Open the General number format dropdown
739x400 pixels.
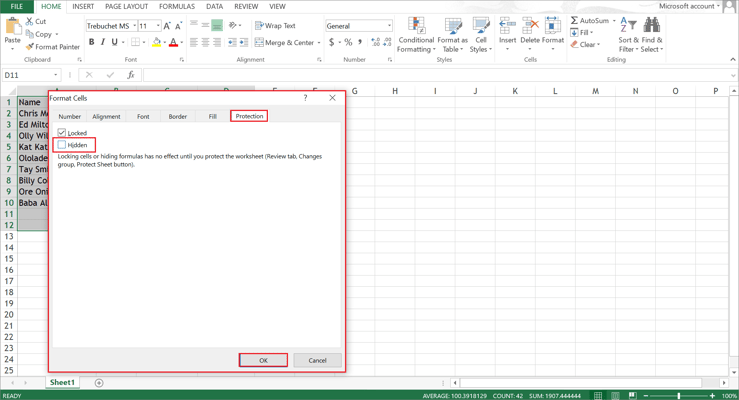tap(389, 26)
